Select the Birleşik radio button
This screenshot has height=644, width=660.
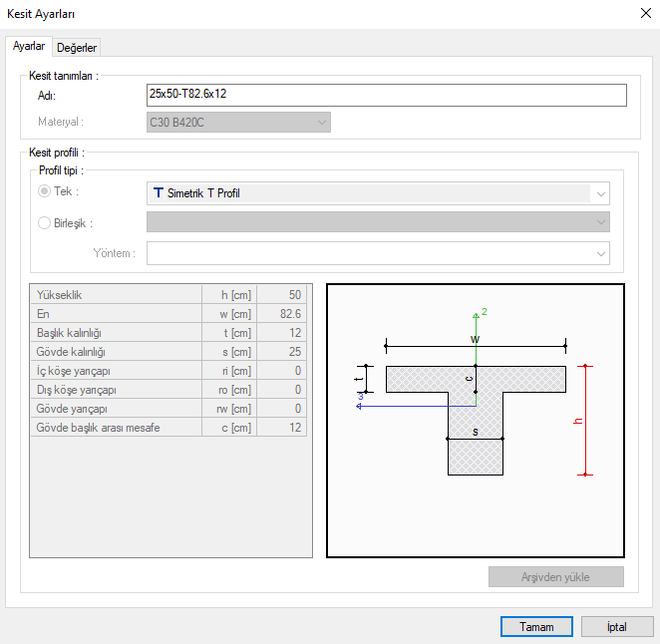pos(45,223)
